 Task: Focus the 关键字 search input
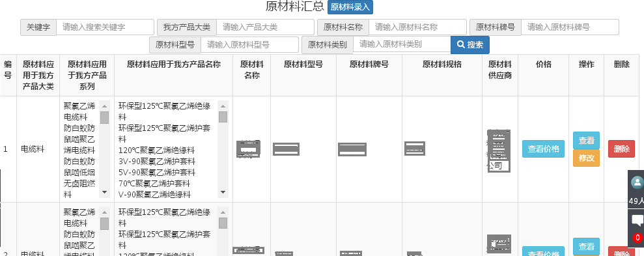point(105,27)
